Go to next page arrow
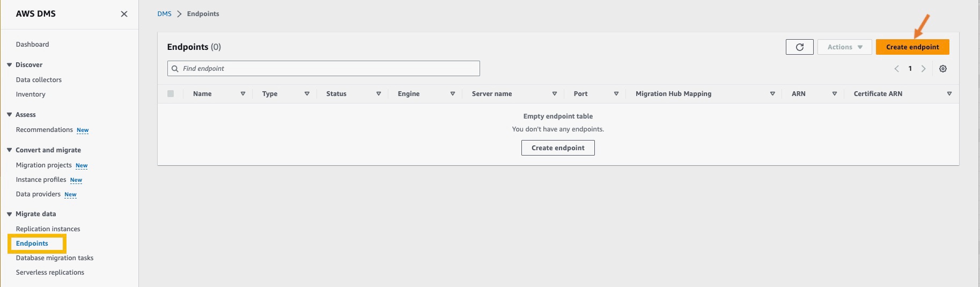This screenshot has width=980, height=287. [923, 69]
